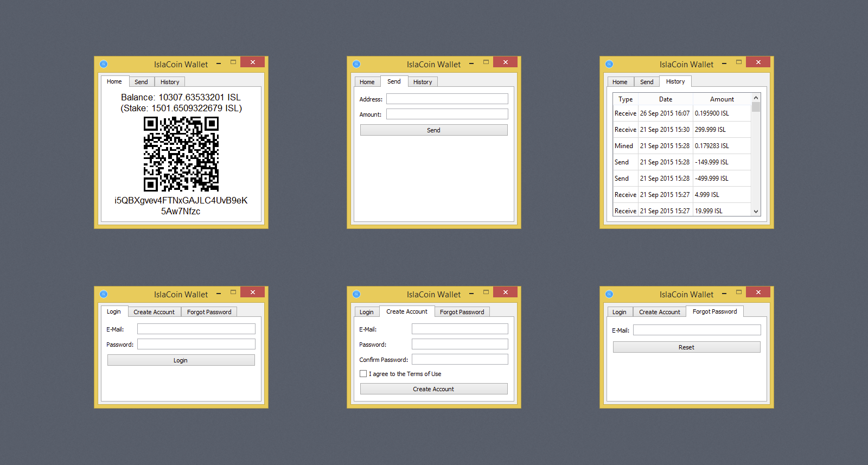Switch to Send tab in History-view wallet window
This screenshot has width=868, height=465.
pos(647,82)
